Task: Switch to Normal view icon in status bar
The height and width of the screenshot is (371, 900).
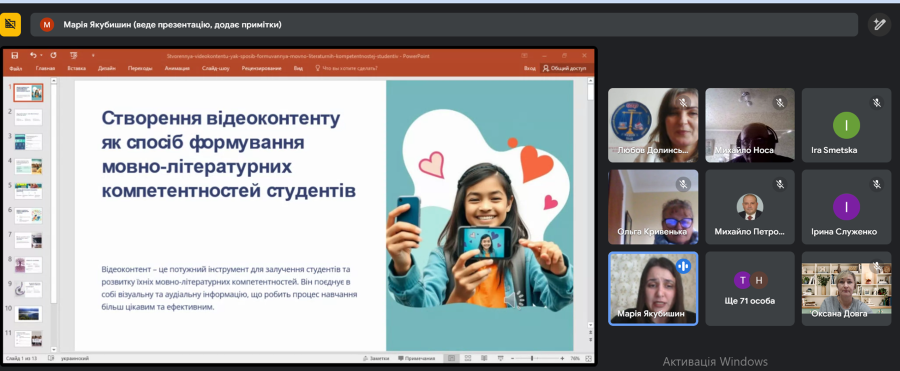Action: click(x=452, y=358)
